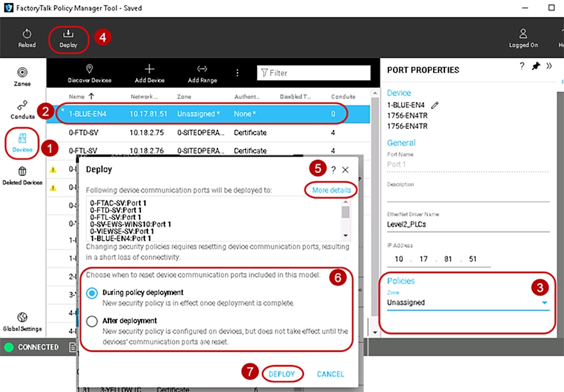Viewport: 564px width, 392px height.
Task: Open the three-dot more options menu
Action: tap(238, 73)
